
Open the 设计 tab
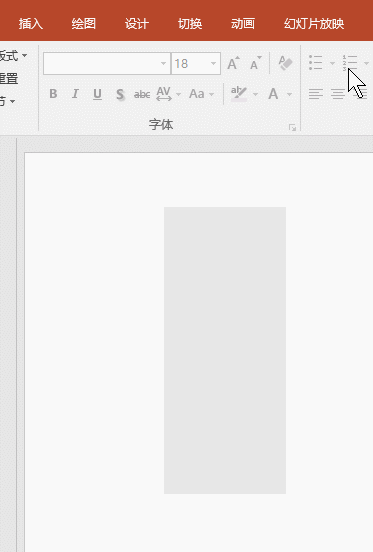(x=137, y=24)
